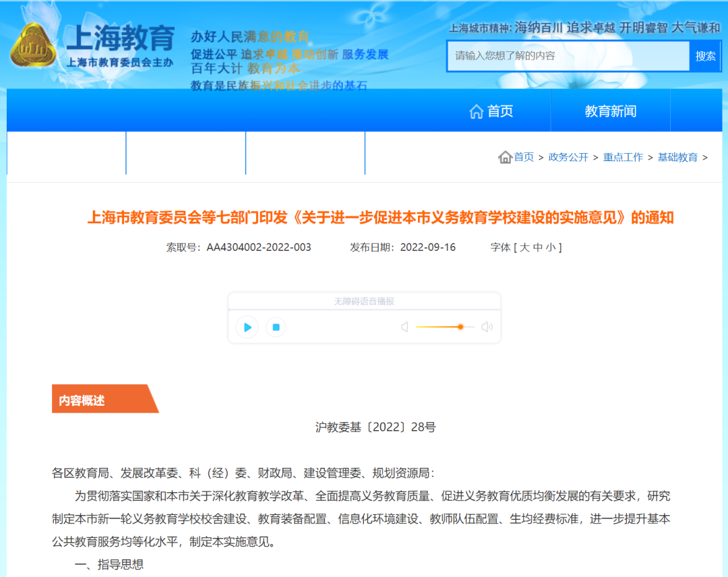The width and height of the screenshot is (728, 577).
Task: Open the 首页 navigation menu item
Action: 491,111
